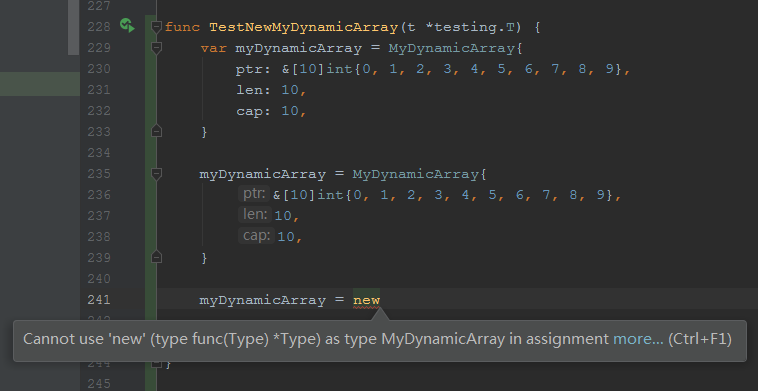
Task: Click the '(Ctrl+F1)' shortcut hint in tooltip
Action: point(700,339)
